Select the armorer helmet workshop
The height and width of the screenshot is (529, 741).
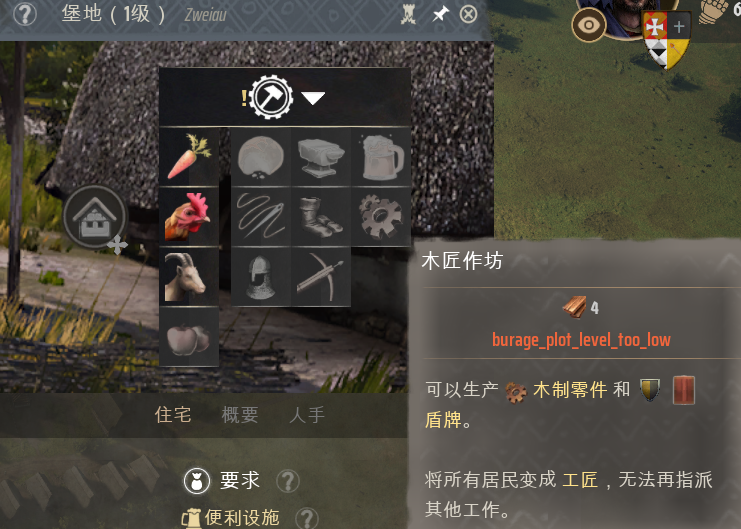click(261, 277)
